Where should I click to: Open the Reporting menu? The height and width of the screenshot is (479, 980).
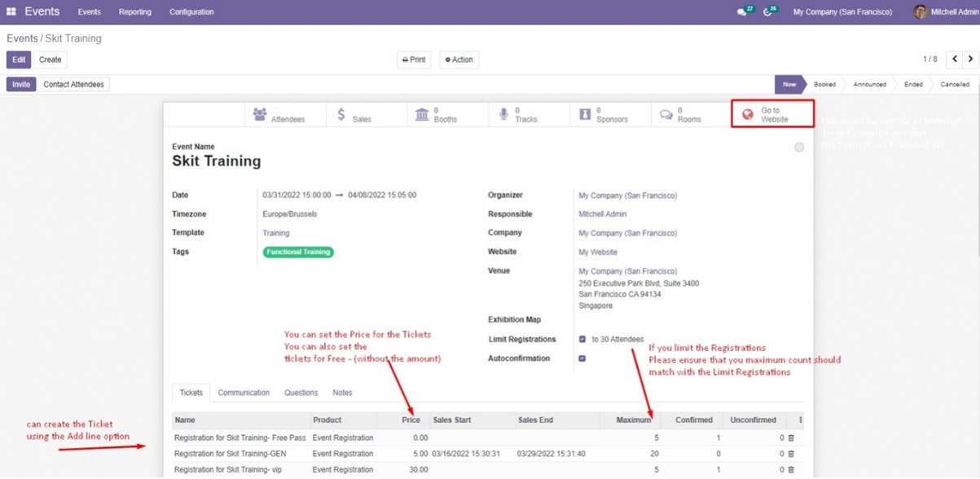pos(134,12)
